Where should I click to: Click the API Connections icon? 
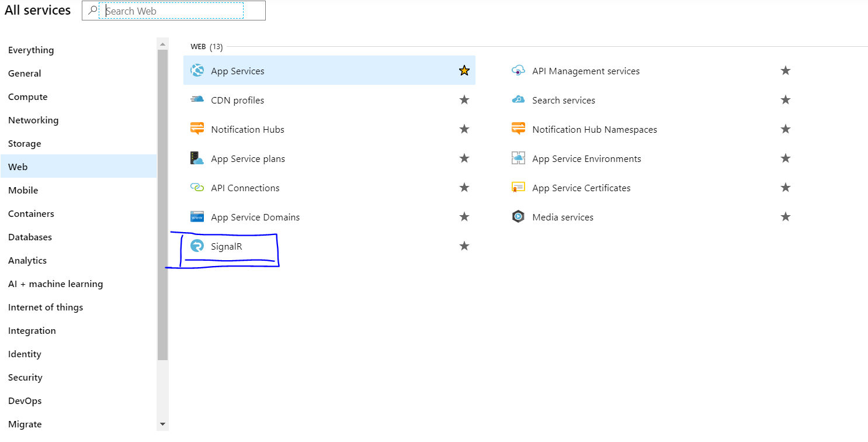[197, 188]
